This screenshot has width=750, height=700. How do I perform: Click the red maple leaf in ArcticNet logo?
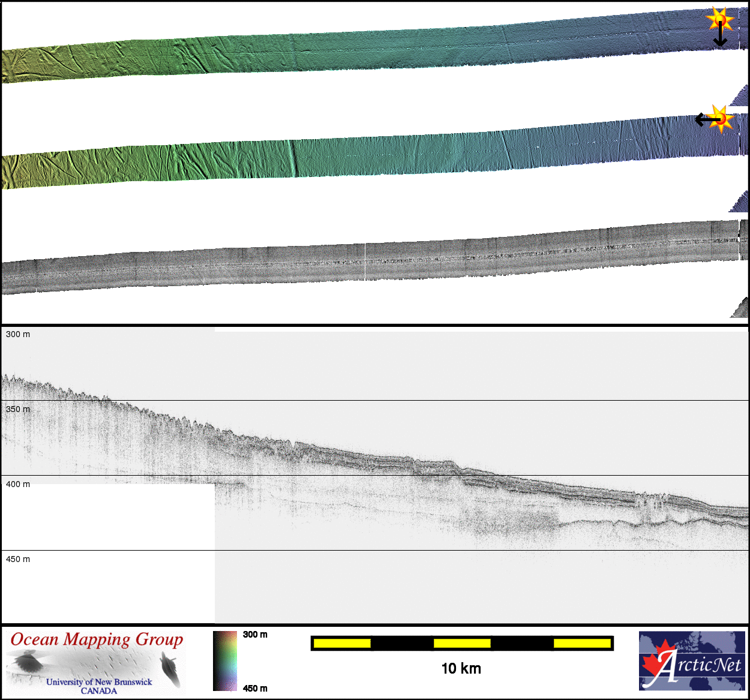coord(655,662)
